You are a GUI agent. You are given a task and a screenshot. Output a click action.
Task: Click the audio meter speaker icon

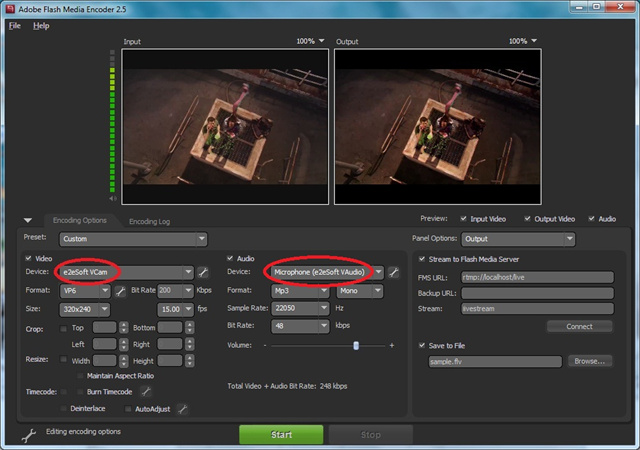click(113, 199)
